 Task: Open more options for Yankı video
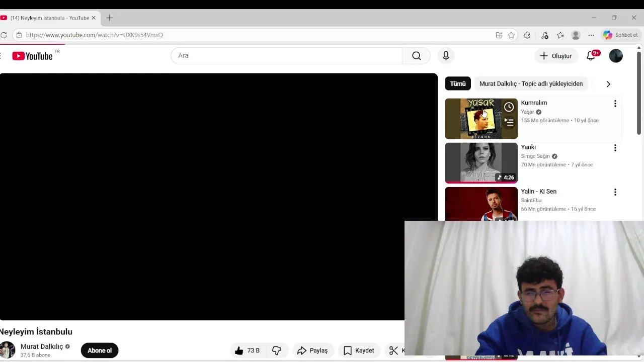click(615, 148)
